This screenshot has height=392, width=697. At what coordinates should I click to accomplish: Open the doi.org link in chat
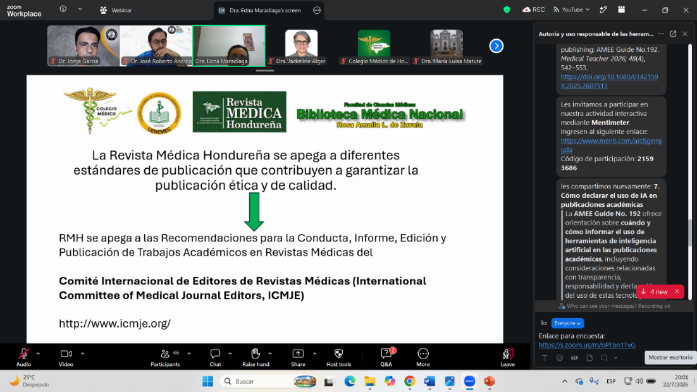[609, 81]
